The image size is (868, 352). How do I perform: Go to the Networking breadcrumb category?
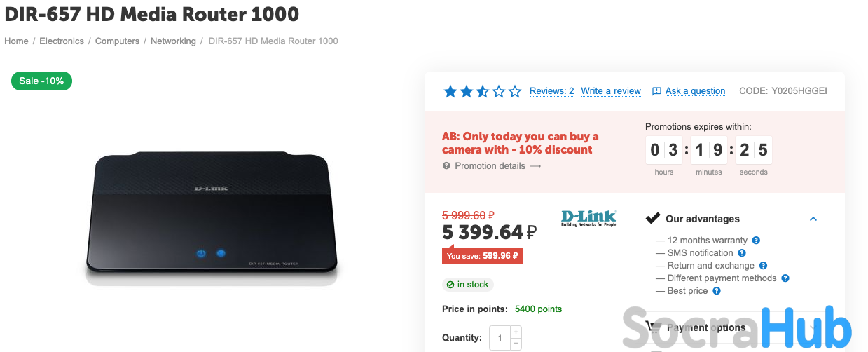pos(173,41)
